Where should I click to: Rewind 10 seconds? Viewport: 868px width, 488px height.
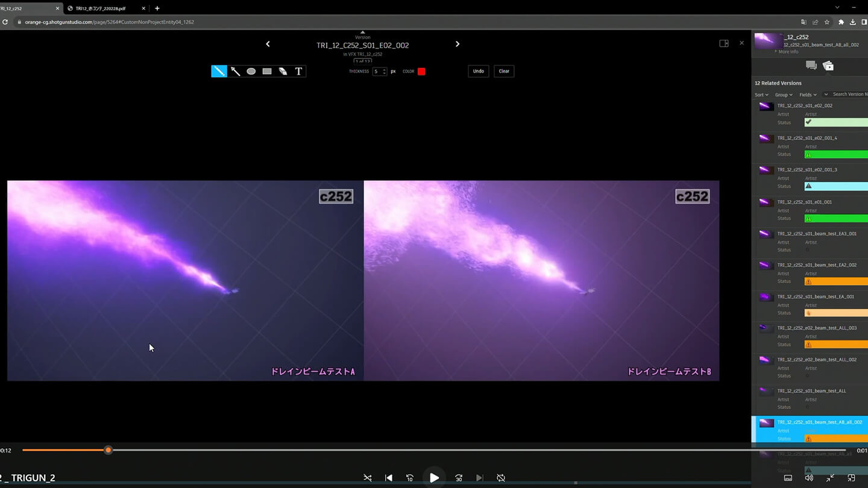(x=410, y=478)
